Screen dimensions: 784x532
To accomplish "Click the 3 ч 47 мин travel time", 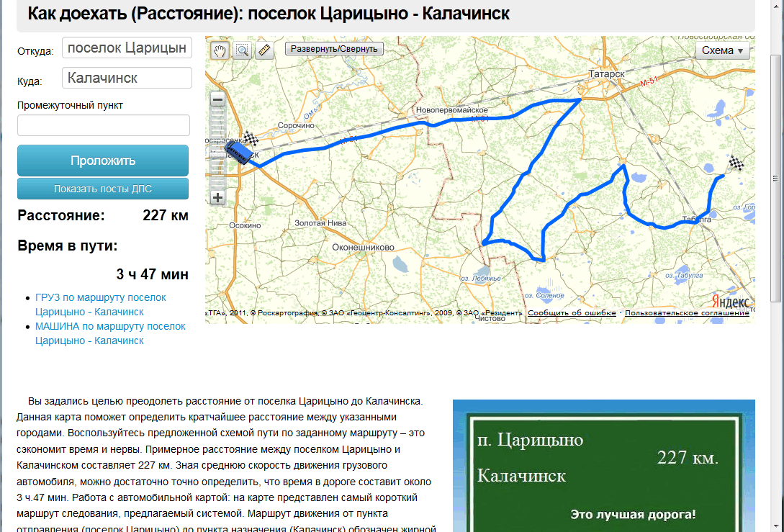I will [153, 274].
